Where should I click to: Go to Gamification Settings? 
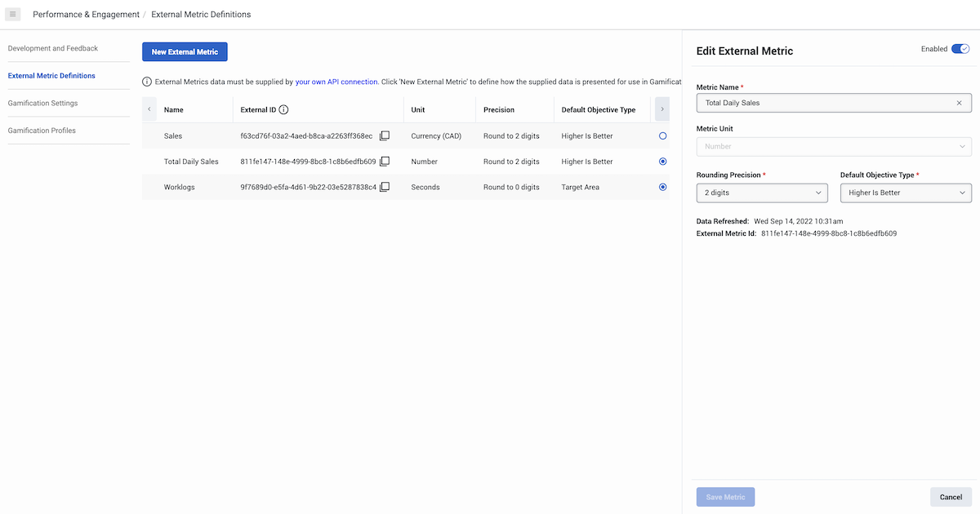click(x=44, y=103)
